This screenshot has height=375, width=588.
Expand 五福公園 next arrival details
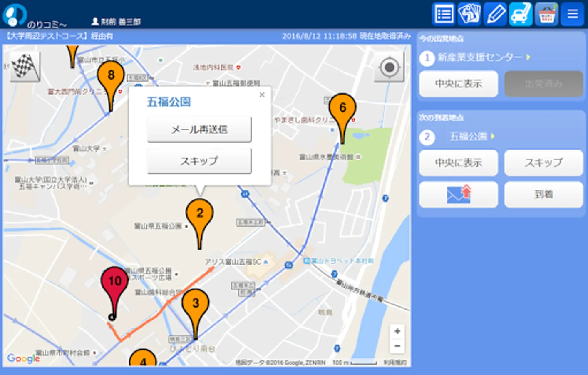click(x=472, y=136)
